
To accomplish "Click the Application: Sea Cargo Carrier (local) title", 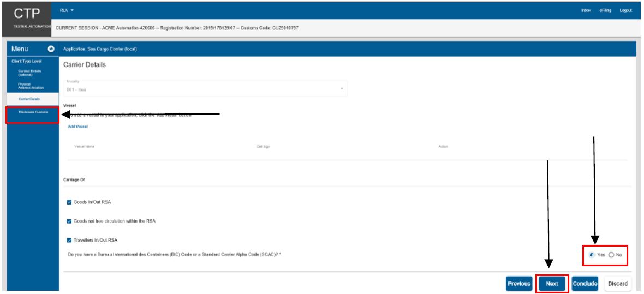I will [100, 49].
